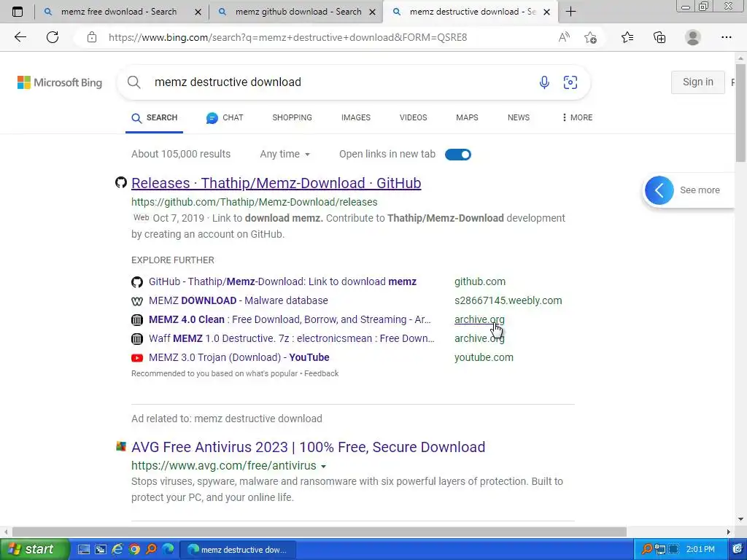Select the SEARCH results tab
The width and height of the screenshot is (747, 560).
point(155,117)
